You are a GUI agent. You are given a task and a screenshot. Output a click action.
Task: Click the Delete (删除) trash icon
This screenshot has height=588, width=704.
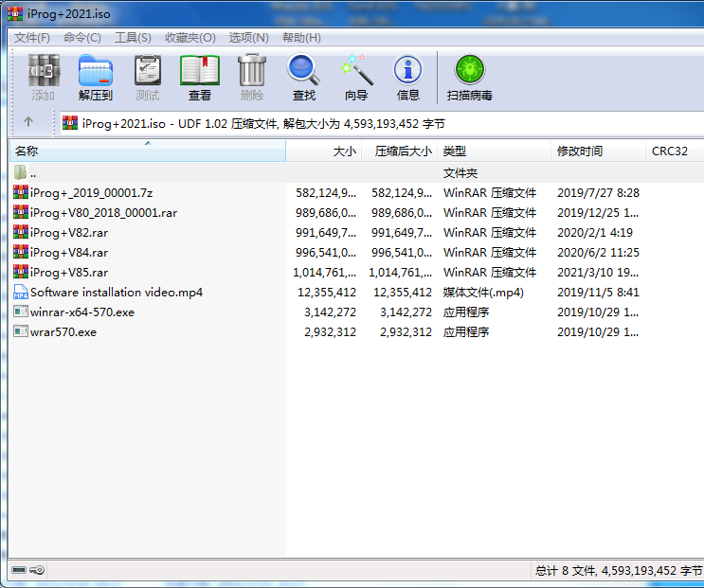[251, 70]
